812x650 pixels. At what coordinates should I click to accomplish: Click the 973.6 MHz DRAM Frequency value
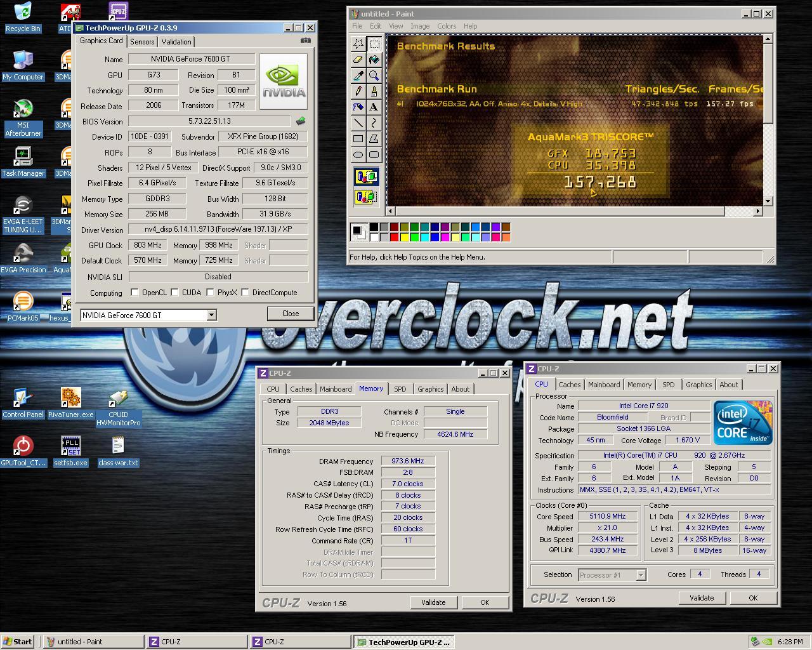[408, 461]
